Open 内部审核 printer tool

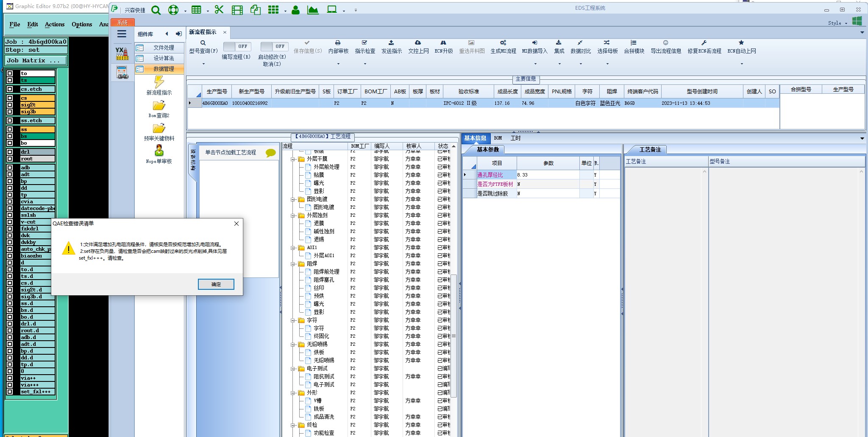coord(338,47)
